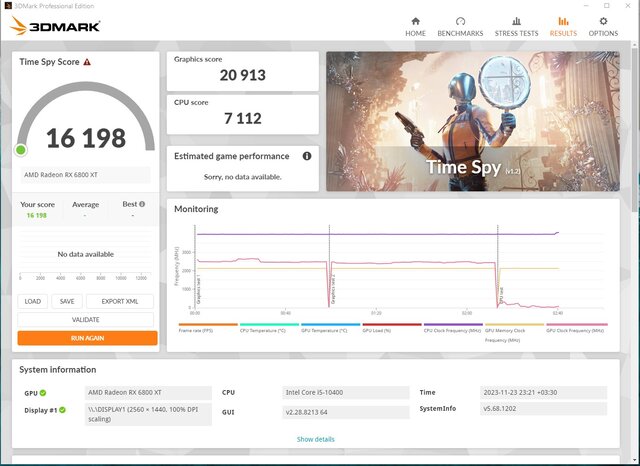Open the Benchmarks page
The height and width of the screenshot is (466, 640).
click(460, 26)
